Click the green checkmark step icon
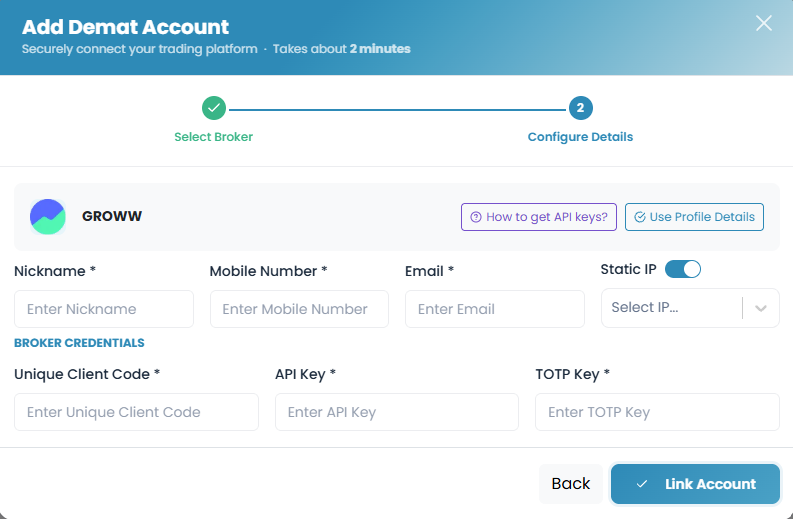793x519 pixels. tap(214, 108)
